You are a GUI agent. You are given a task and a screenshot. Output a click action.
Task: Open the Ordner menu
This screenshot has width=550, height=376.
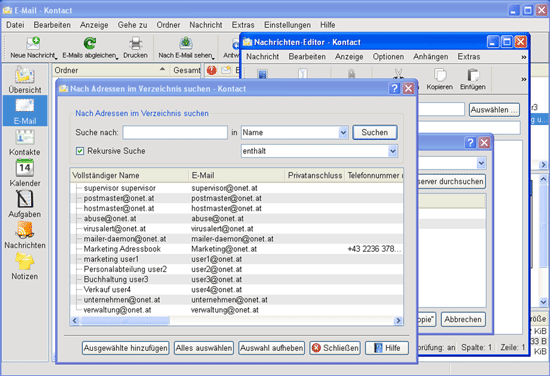tap(168, 25)
